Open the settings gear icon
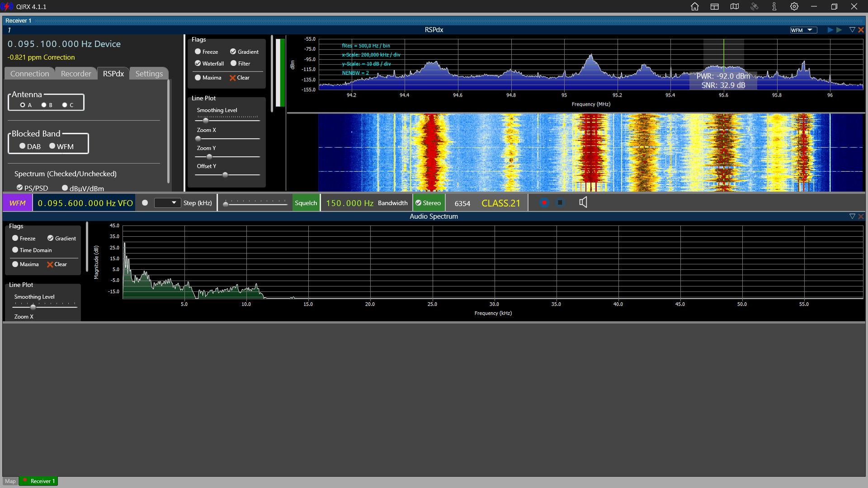Image resolution: width=868 pixels, height=488 pixels. point(794,6)
